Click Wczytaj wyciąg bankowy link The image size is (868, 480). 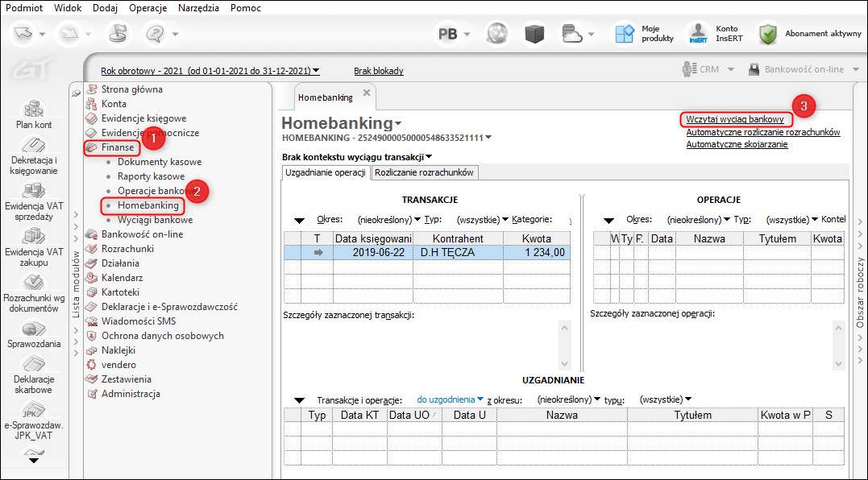click(x=735, y=119)
